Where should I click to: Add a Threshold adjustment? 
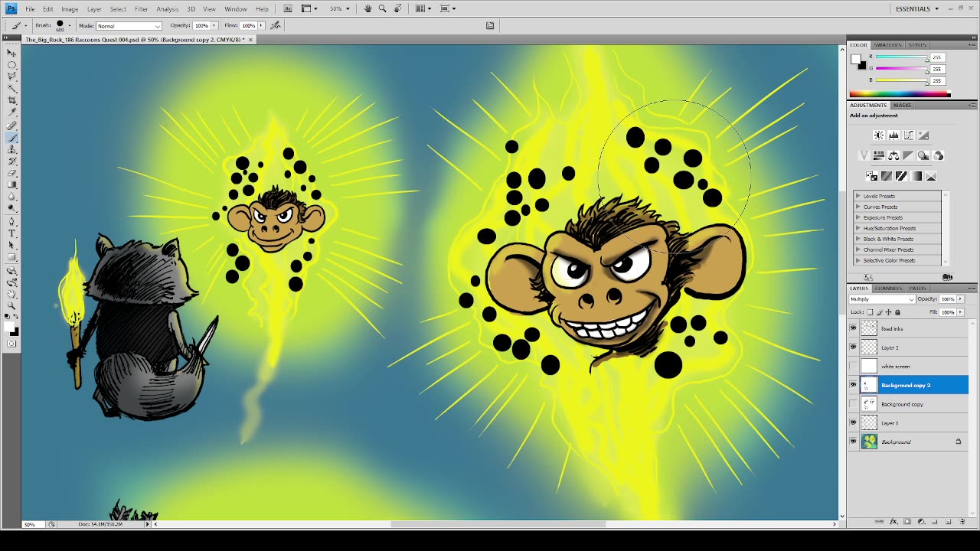coord(901,176)
